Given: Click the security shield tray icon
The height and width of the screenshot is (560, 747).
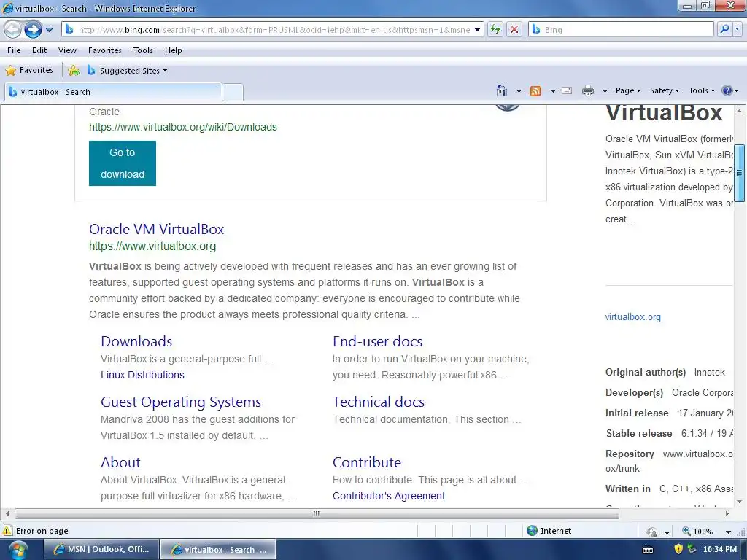Looking at the screenshot, I should click(x=678, y=549).
